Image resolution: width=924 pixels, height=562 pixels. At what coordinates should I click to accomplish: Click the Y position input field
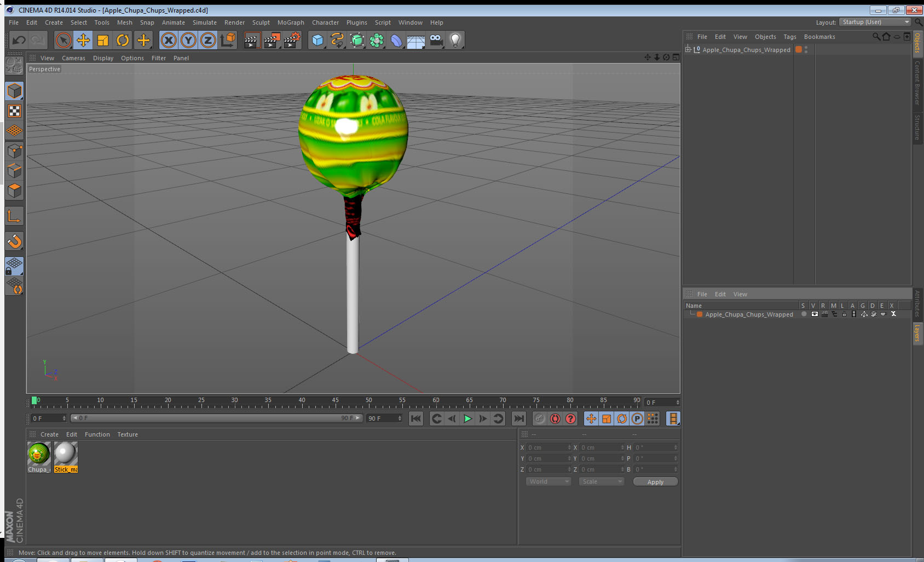tap(548, 458)
